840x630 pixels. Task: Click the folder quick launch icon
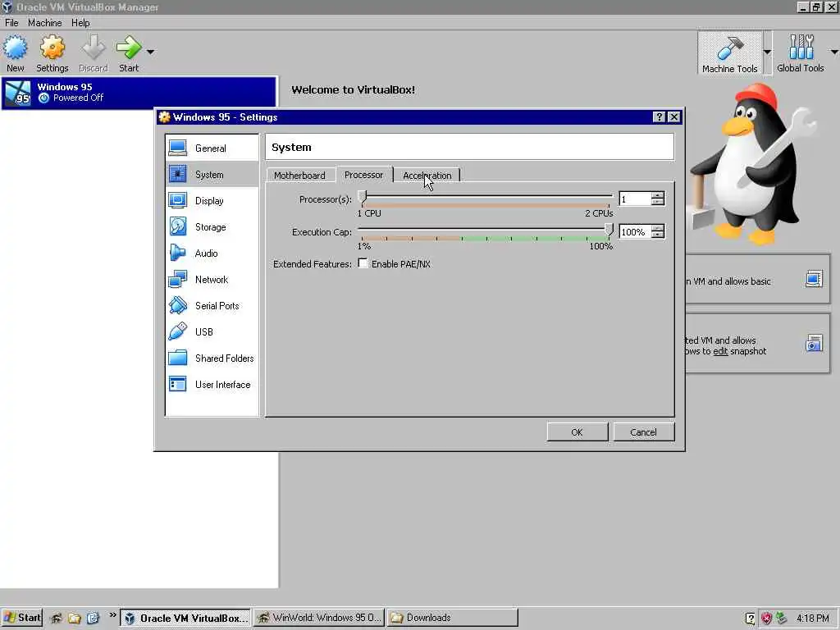pyautogui.click(x=75, y=619)
